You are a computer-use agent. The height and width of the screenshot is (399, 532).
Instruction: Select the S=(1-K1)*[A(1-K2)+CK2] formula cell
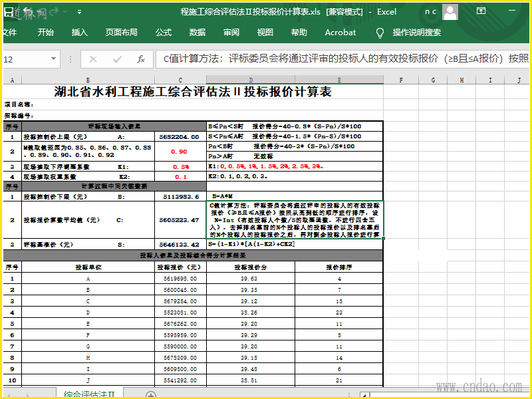tap(295, 244)
